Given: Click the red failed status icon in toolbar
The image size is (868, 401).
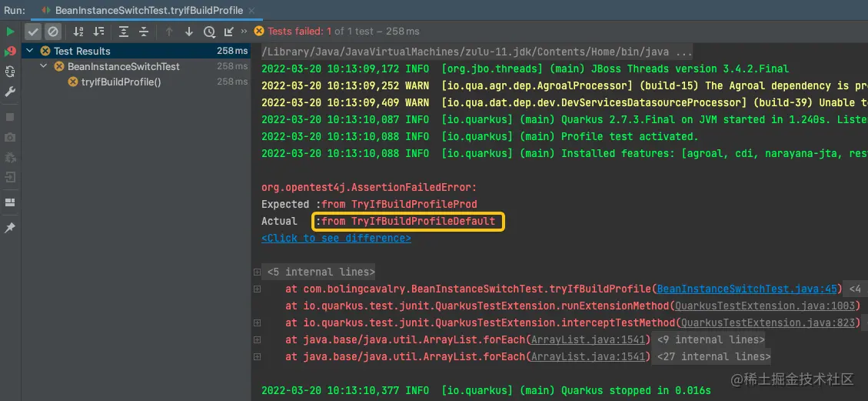Looking at the screenshot, I should pyautogui.click(x=258, y=32).
